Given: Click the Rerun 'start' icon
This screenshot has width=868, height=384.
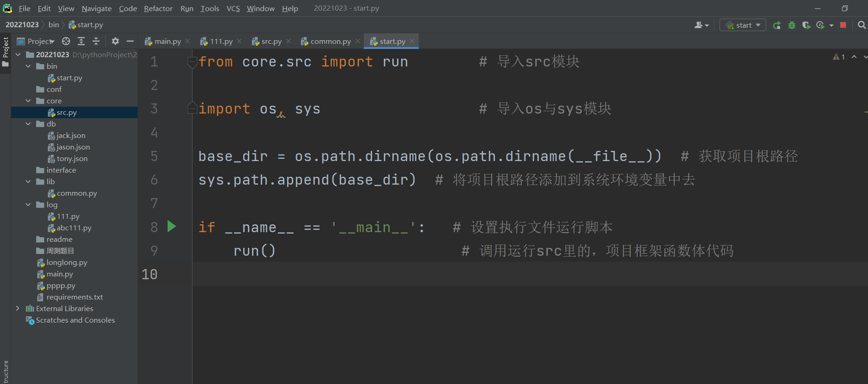Looking at the screenshot, I should (x=777, y=25).
